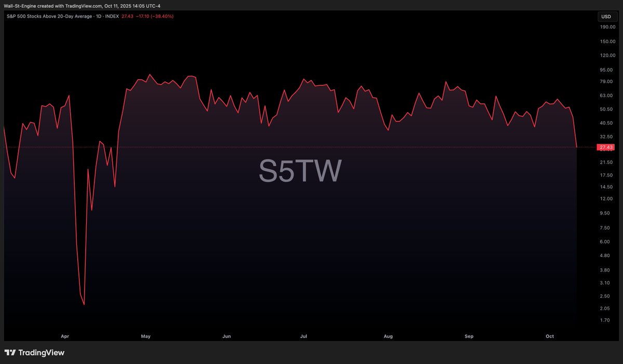This screenshot has width=623, height=364.
Task: Click the 79.00 price scale label
Action: pyautogui.click(x=607, y=82)
